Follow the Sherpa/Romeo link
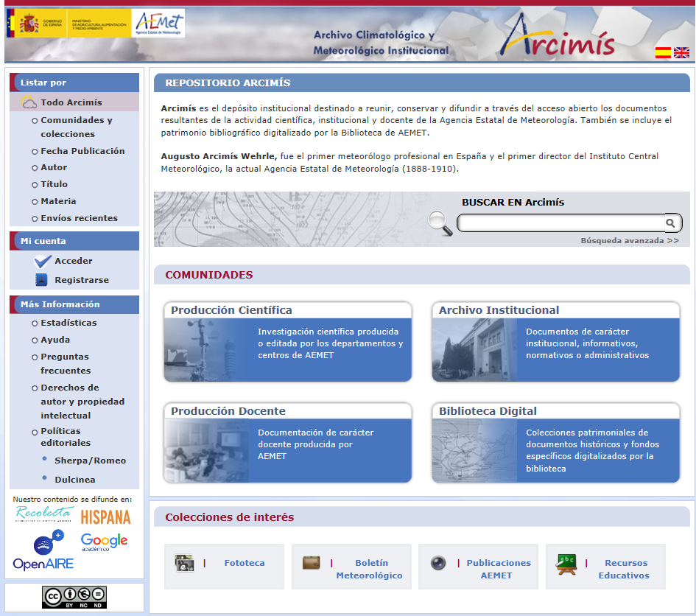 (90, 461)
